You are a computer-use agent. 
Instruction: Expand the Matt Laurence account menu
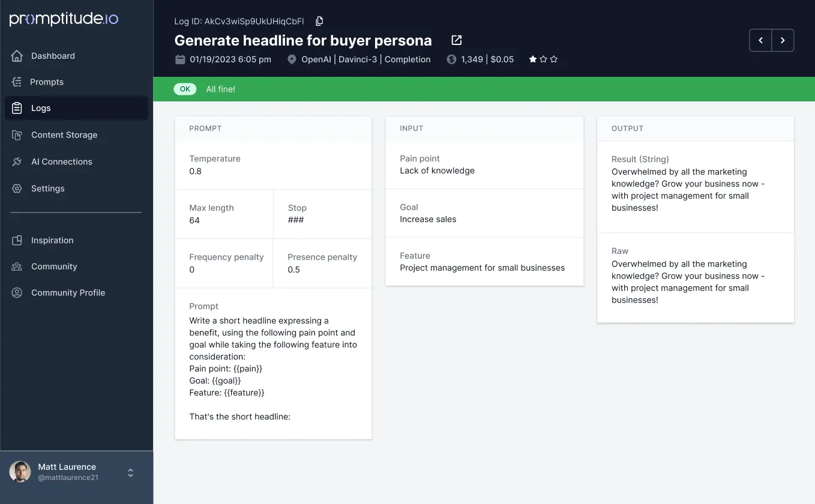pyautogui.click(x=130, y=473)
